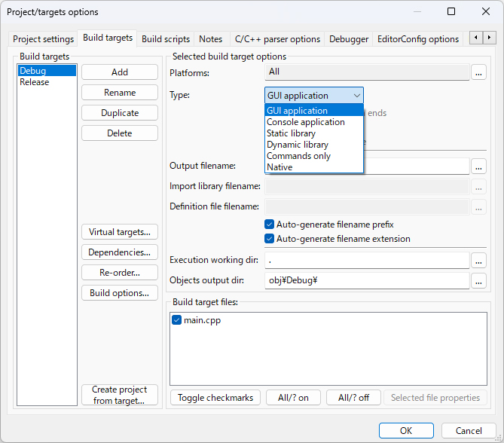
Task: Select main.cpp file entry
Action: [202, 320]
